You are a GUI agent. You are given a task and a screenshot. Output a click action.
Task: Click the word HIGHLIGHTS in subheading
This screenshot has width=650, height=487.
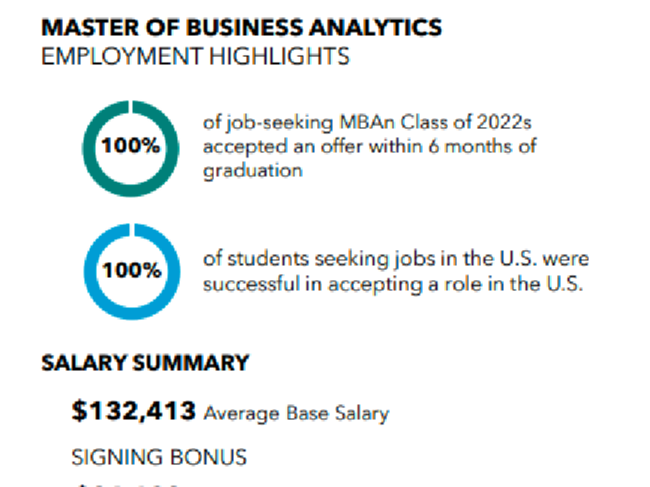[279, 56]
